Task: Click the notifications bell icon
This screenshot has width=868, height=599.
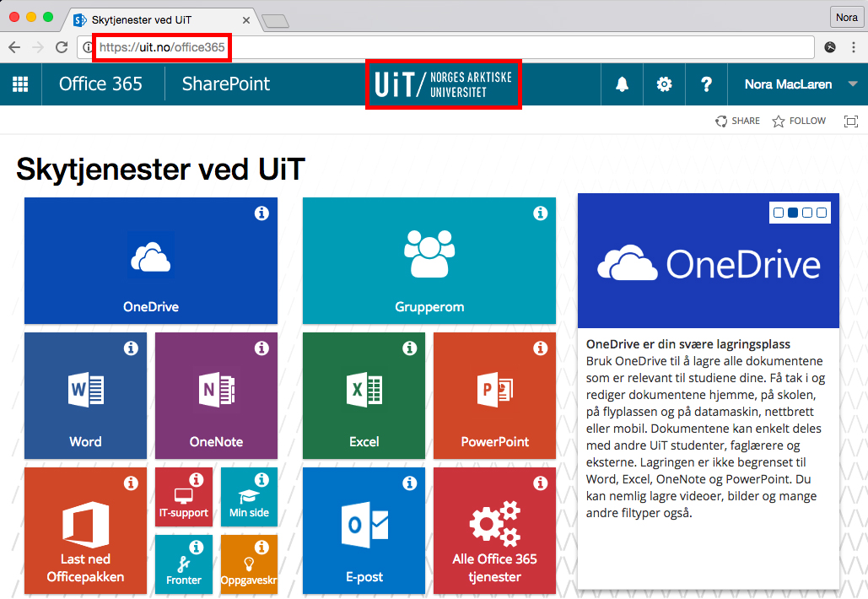Action: pyautogui.click(x=622, y=84)
